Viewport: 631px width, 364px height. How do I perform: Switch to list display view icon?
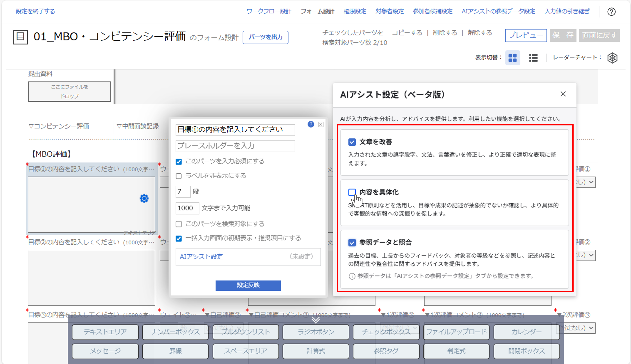coord(533,58)
